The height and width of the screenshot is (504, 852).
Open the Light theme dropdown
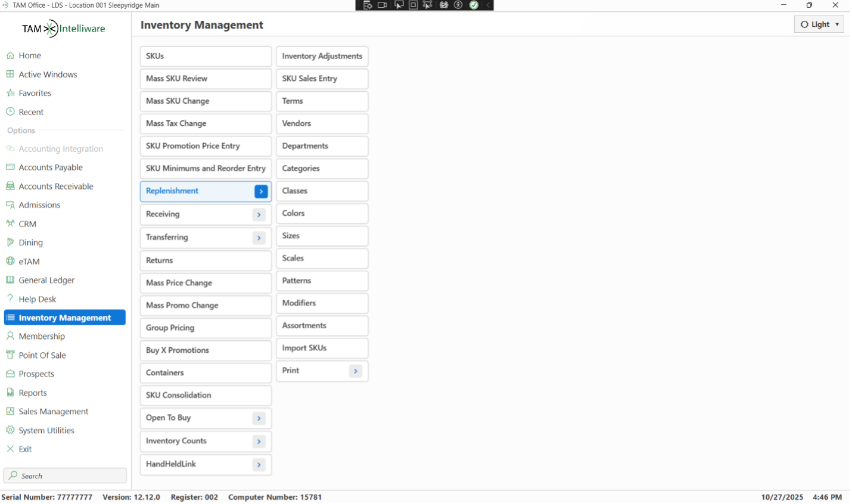click(x=819, y=24)
